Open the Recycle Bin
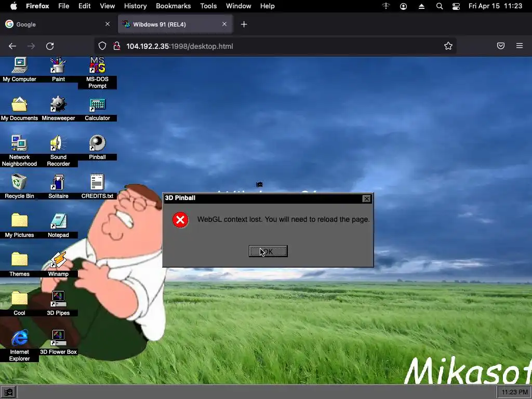The height and width of the screenshot is (399, 532). tap(19, 187)
